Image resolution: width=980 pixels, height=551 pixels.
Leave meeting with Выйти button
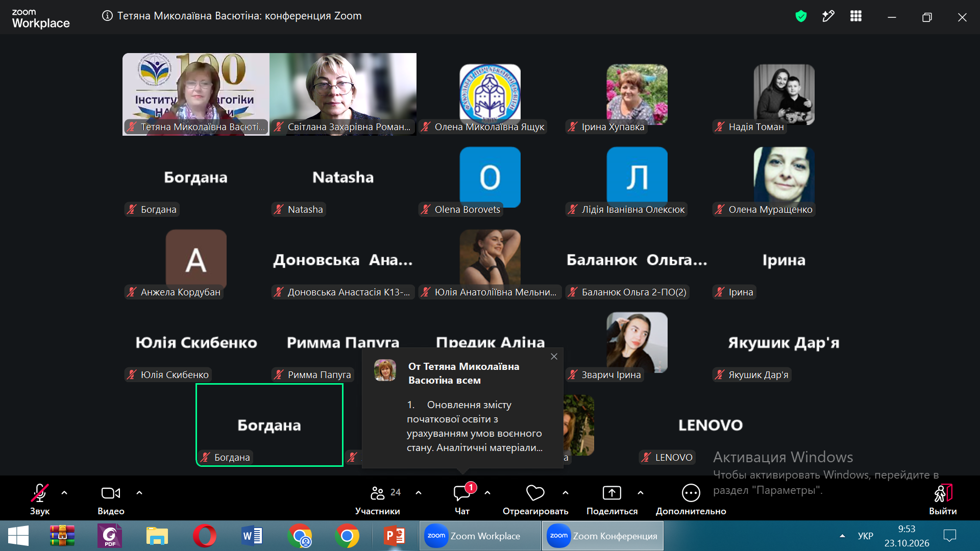coord(943,499)
